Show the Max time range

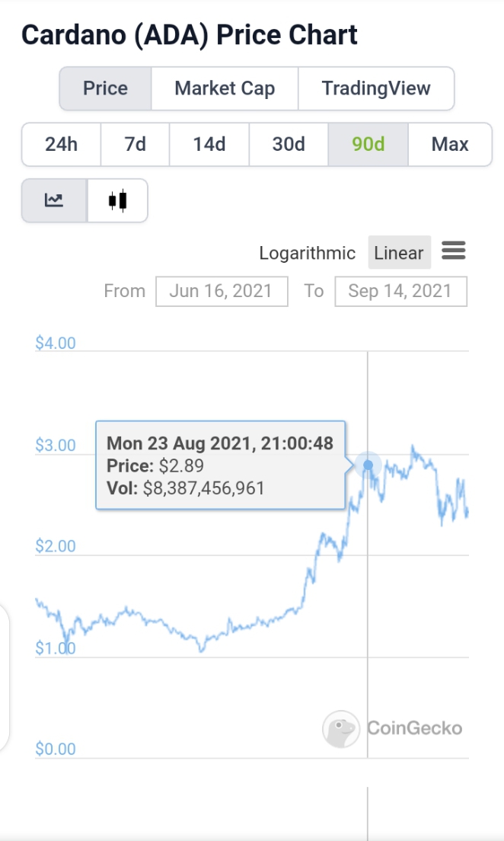[x=450, y=144]
